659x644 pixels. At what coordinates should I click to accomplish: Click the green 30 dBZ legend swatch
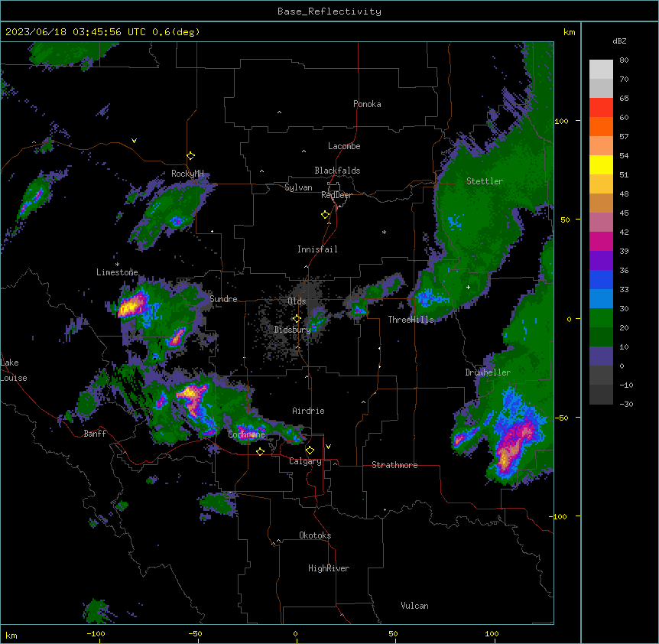pos(601,317)
